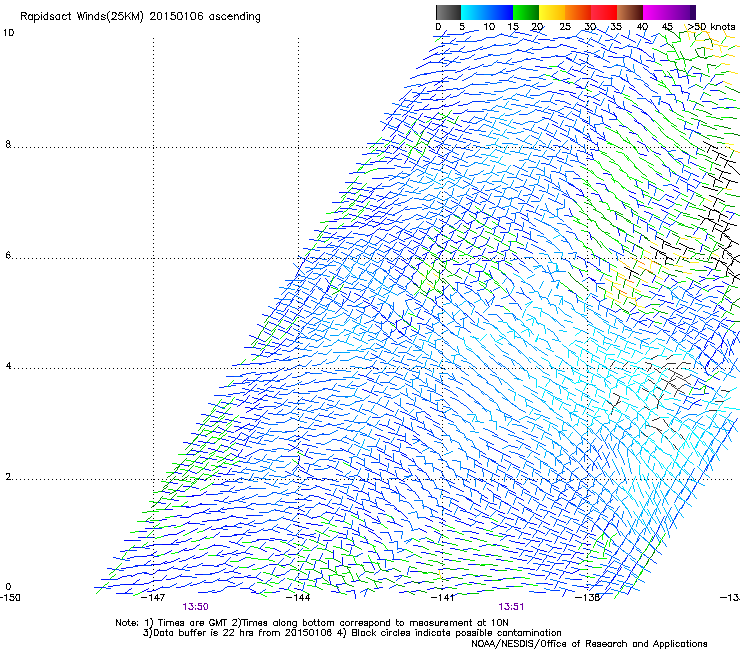
Task: Click the orange 25-30 knots color swatch
Action: tap(578, 12)
